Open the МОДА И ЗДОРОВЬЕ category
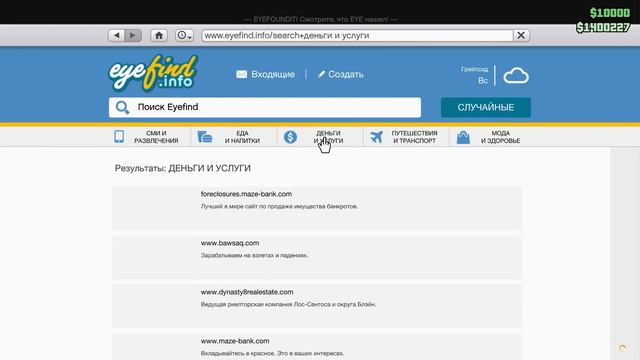 [x=500, y=137]
